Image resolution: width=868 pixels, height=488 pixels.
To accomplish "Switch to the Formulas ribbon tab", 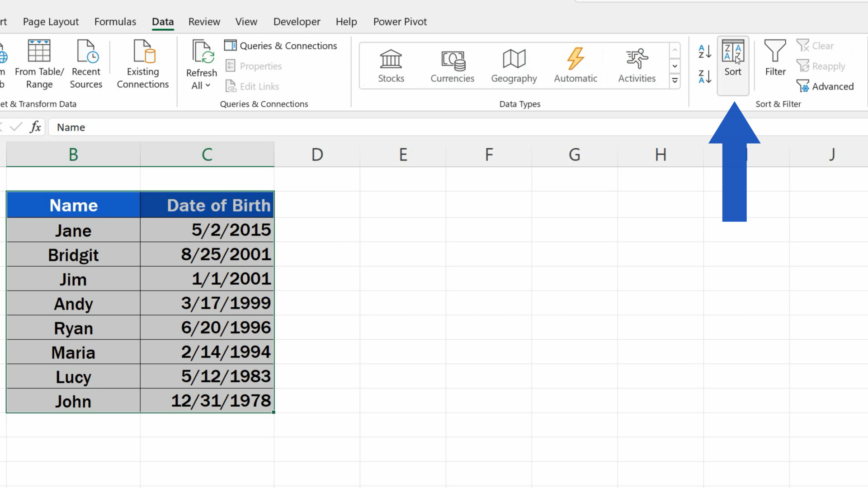I will 115,21.
